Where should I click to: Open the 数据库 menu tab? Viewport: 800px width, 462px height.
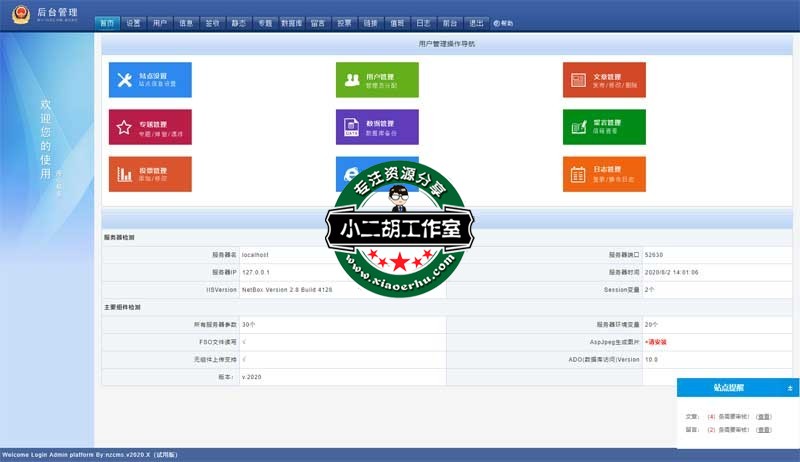(291, 23)
